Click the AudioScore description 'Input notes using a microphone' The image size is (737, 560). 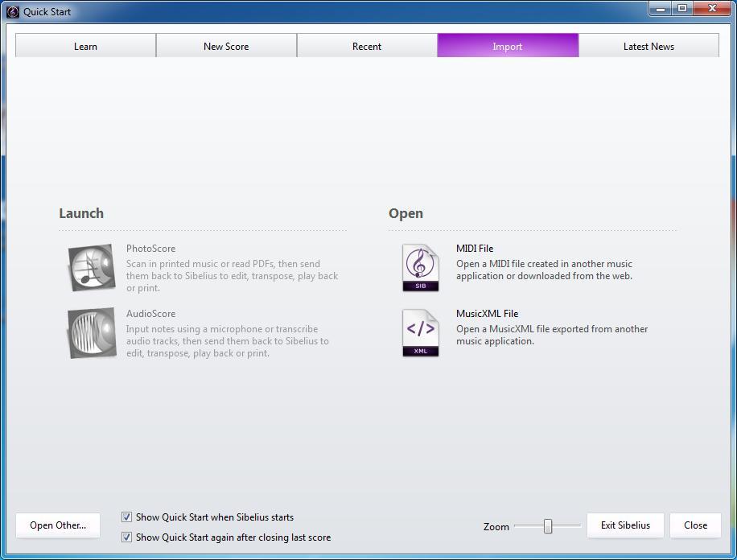(193, 329)
